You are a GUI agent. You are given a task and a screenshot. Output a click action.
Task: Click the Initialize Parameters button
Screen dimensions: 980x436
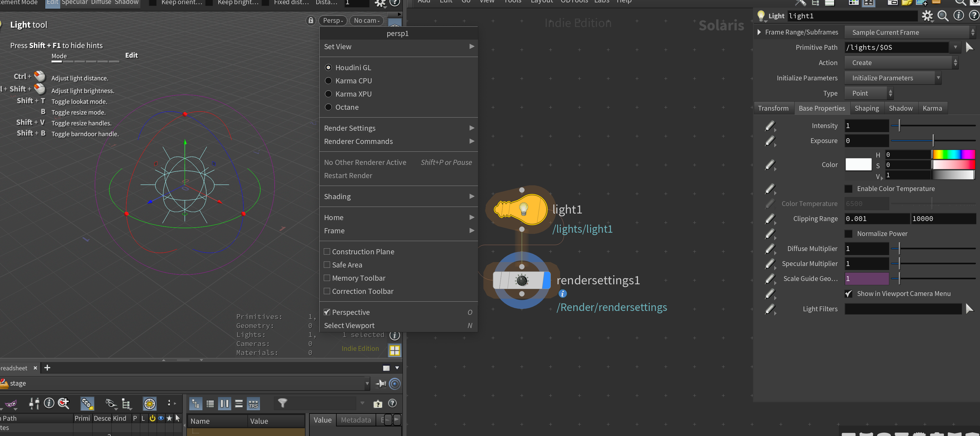click(x=890, y=78)
